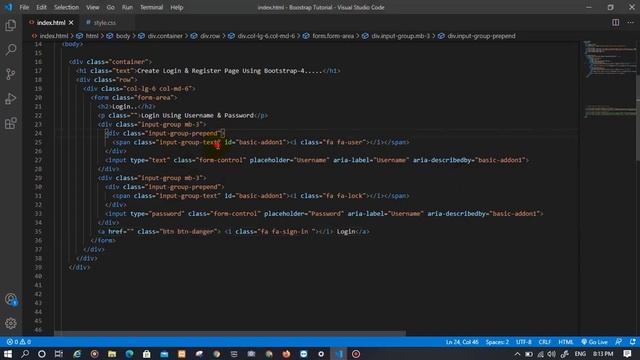Click div.container breadcrumb segment
640x360 pixels.
coord(165,36)
